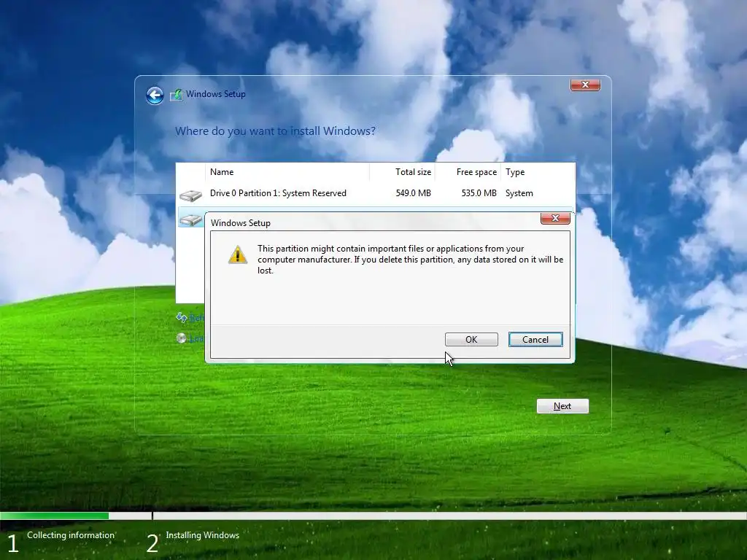The image size is (747, 560).
Task: Click the setup progress bar
Action: point(373,516)
